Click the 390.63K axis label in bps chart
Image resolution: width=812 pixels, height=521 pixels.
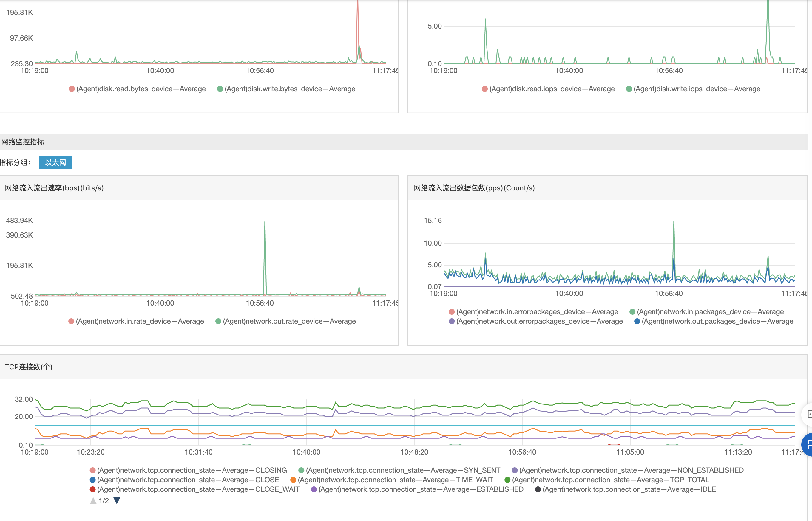[20, 235]
